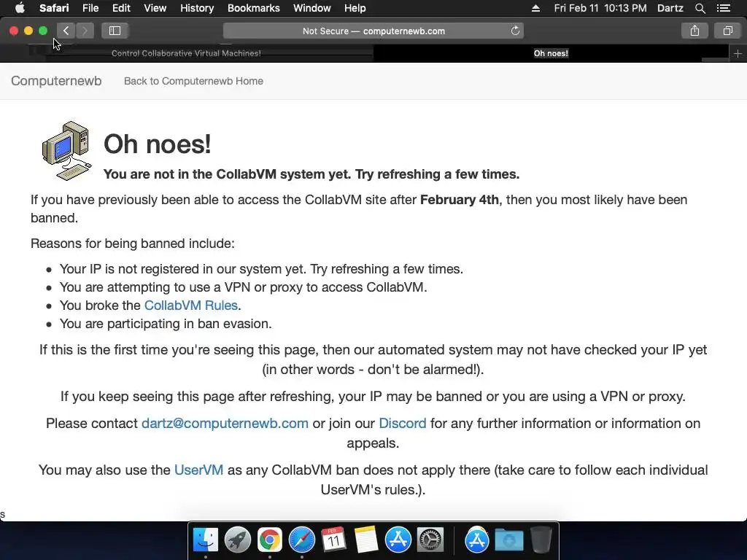Follow Back to Computernewb Home link
The height and width of the screenshot is (560, 747).
tap(193, 81)
